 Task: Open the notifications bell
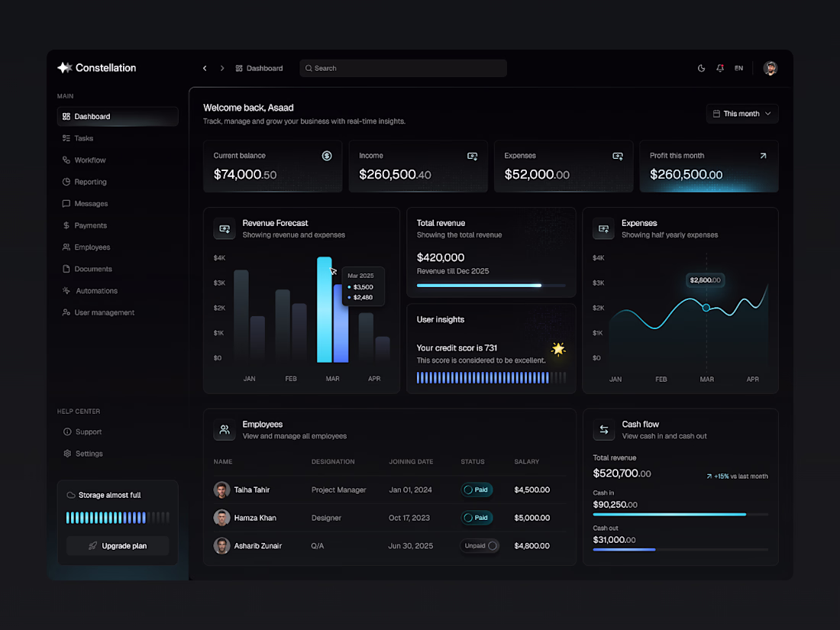point(720,68)
